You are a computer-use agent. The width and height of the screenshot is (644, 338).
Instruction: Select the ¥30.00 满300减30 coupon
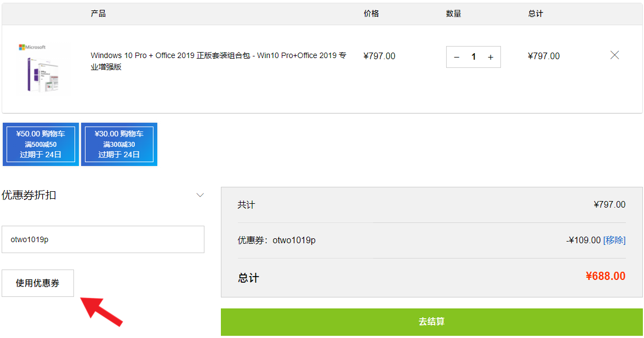point(119,144)
